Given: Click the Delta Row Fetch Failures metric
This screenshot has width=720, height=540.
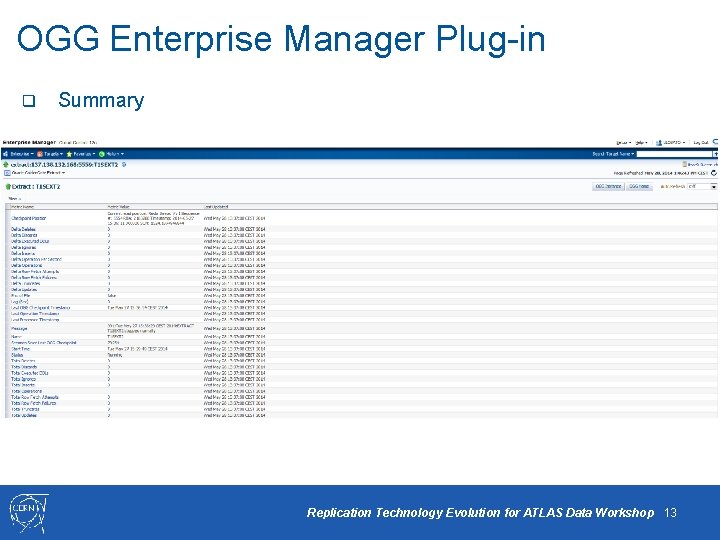Looking at the screenshot, I should pyautogui.click(x=34, y=277).
